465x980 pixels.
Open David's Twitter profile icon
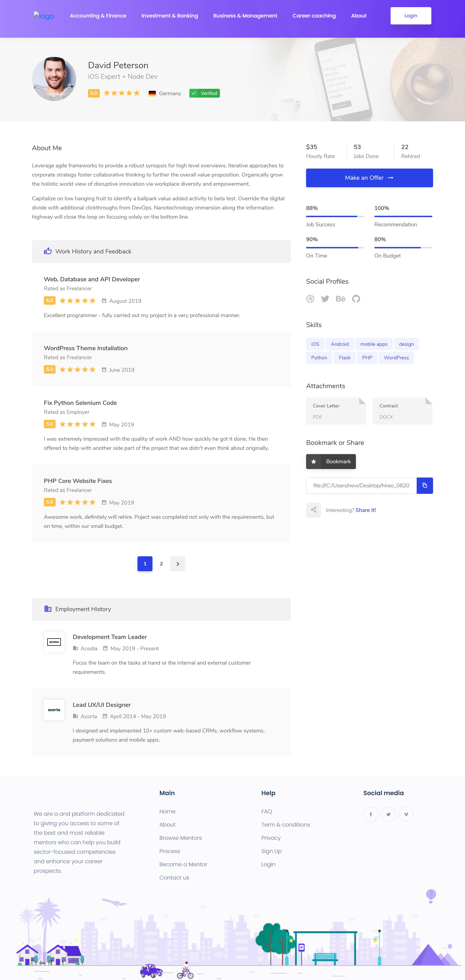325,299
